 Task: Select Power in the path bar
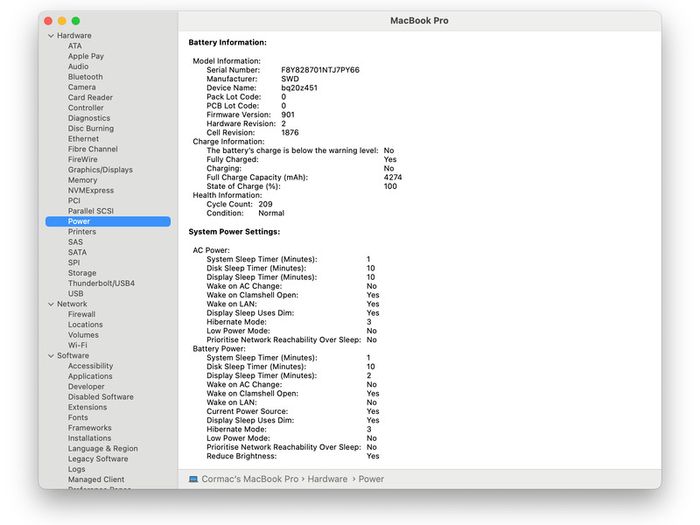pos(371,479)
